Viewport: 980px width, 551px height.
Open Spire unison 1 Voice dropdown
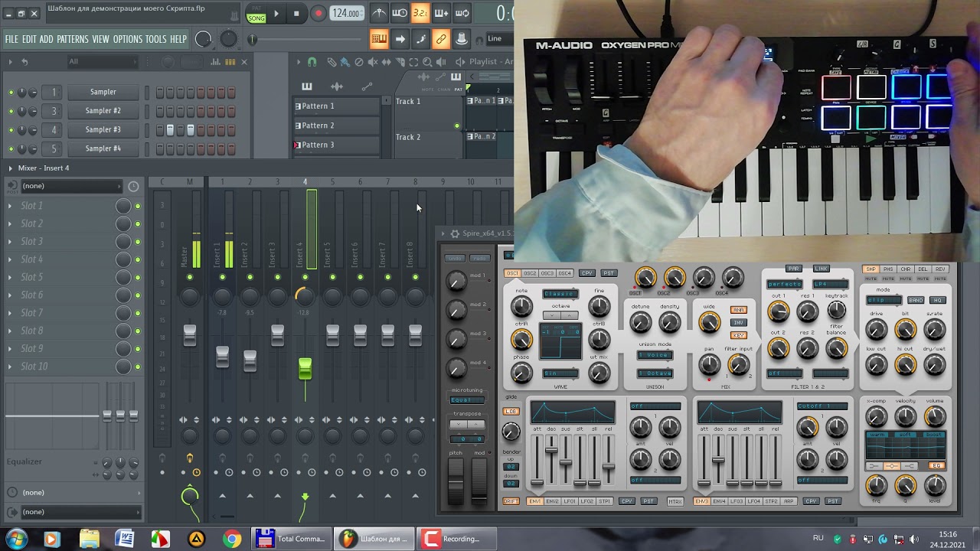coord(655,355)
